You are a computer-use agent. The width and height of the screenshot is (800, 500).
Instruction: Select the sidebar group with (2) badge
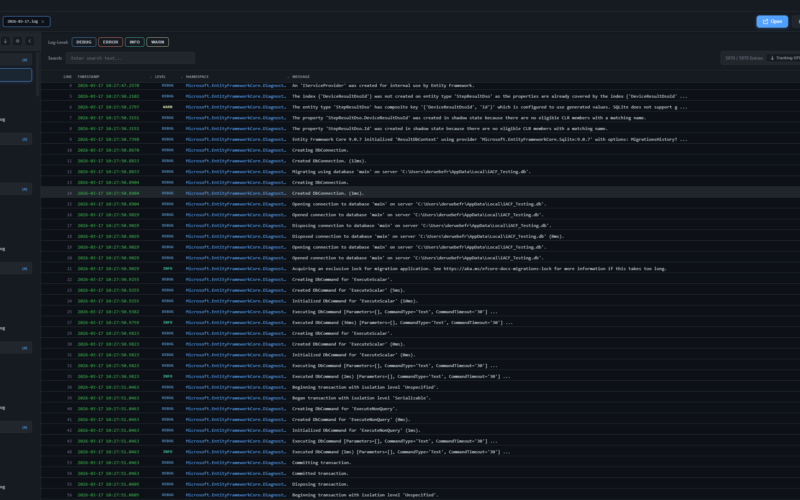coord(16,139)
